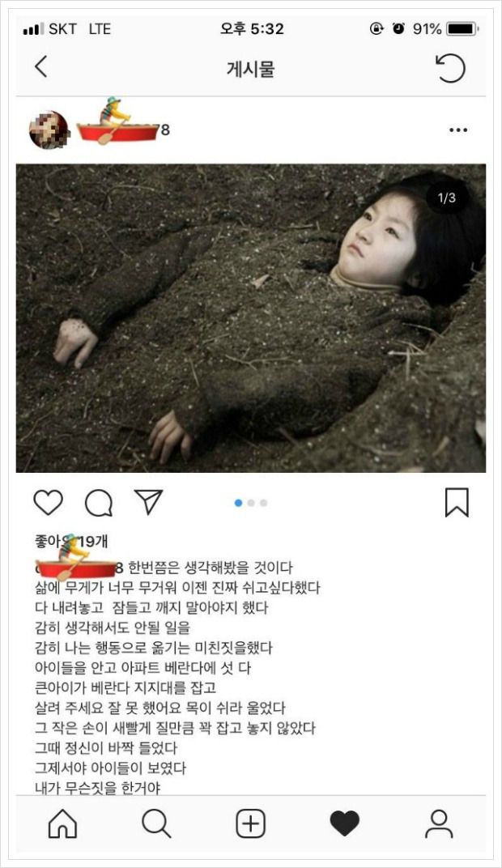Open comments via speech bubble icon
Image resolution: width=502 pixels, height=868 pixels.
point(99,503)
